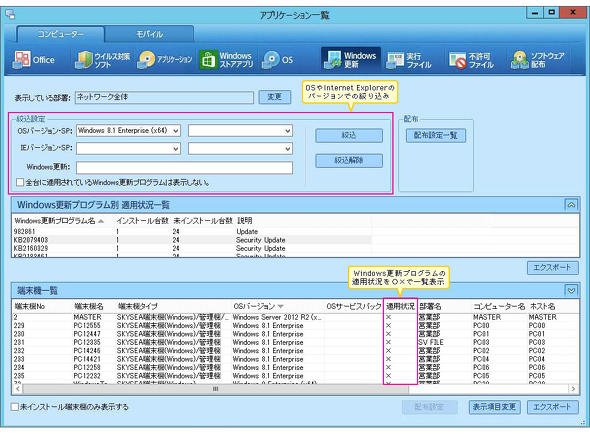Select the terminal row PC12555
Image resolution: width=590 pixels, height=434 pixels.
coord(295,326)
